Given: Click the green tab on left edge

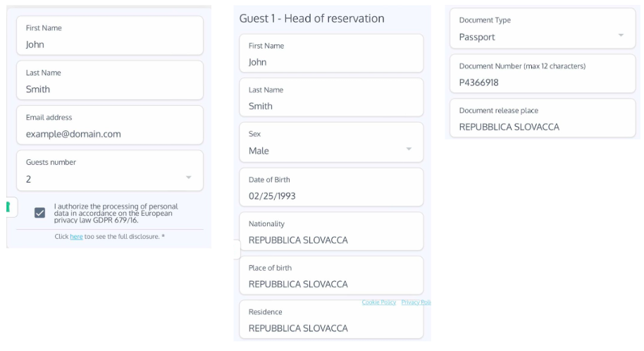Looking at the screenshot, I should point(8,207).
